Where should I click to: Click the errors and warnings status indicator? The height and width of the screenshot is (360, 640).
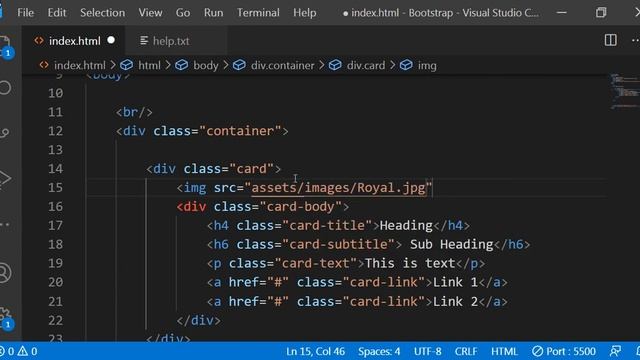[x=19, y=351]
